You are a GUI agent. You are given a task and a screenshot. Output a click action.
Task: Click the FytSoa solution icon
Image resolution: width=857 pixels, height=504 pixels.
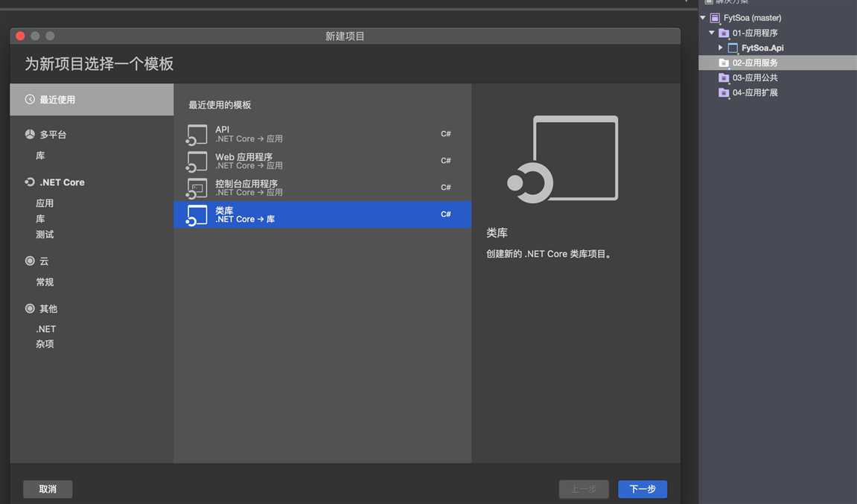[714, 18]
